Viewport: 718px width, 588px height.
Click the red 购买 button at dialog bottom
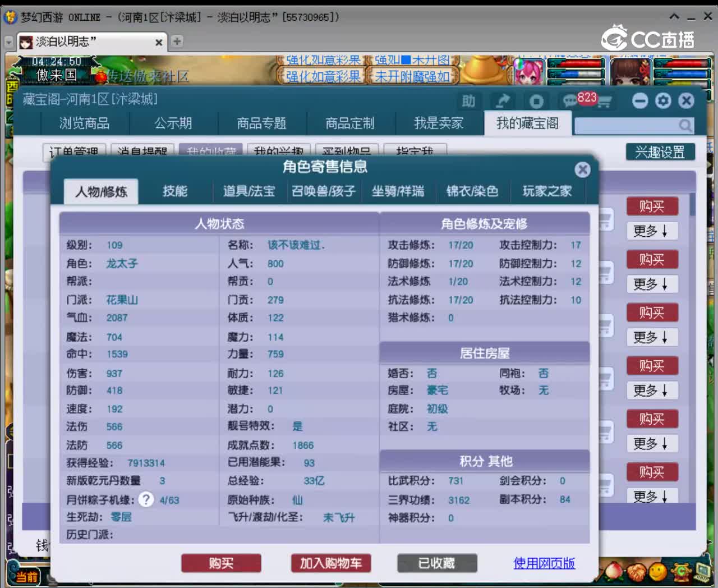221,563
